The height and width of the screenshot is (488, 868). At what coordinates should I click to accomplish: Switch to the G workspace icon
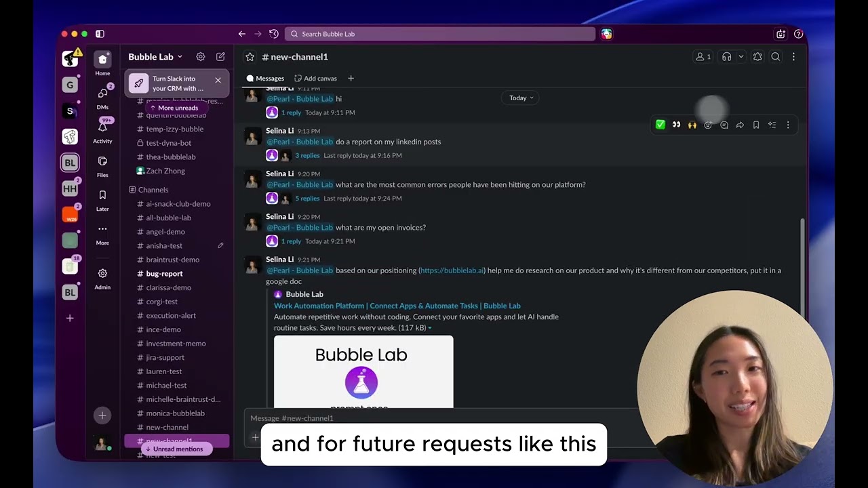click(70, 85)
